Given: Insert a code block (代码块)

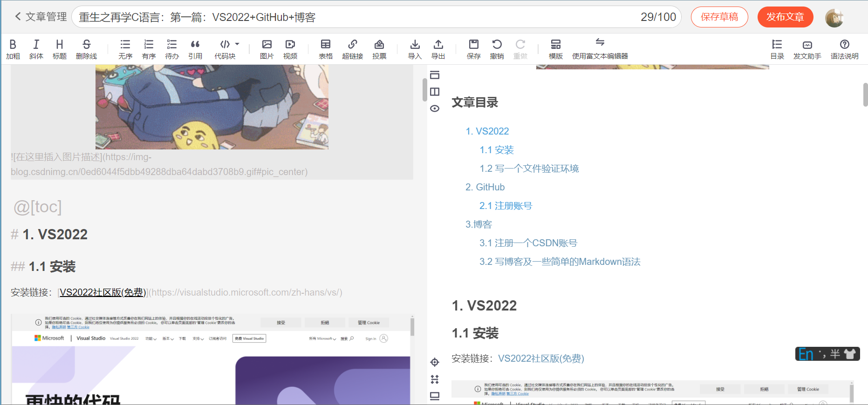Looking at the screenshot, I should 225,49.
